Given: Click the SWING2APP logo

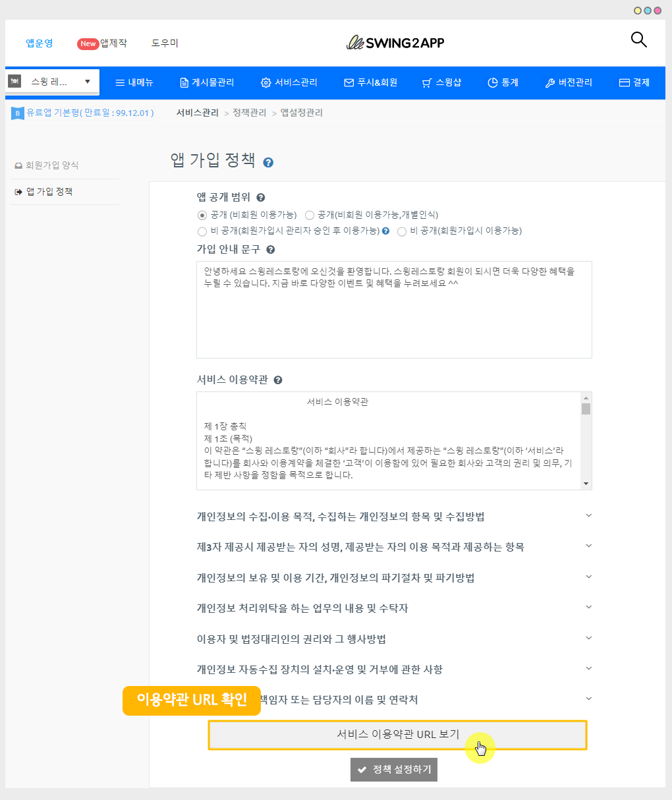Looking at the screenshot, I should pyautogui.click(x=395, y=43).
